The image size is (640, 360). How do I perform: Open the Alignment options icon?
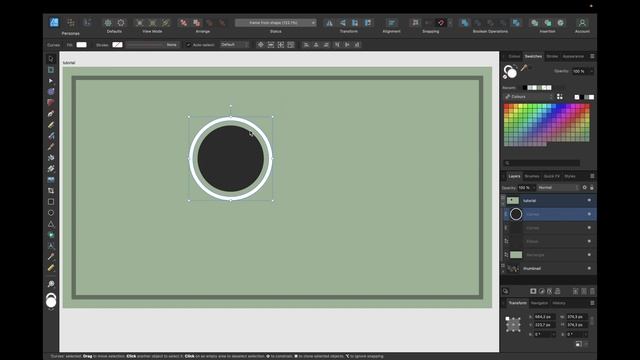(x=391, y=23)
